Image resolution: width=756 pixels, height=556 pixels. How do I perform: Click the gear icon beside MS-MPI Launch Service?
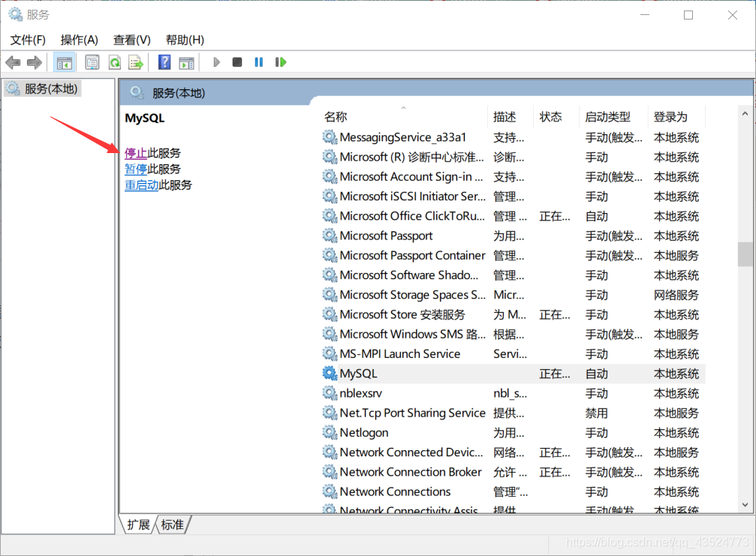tap(330, 353)
